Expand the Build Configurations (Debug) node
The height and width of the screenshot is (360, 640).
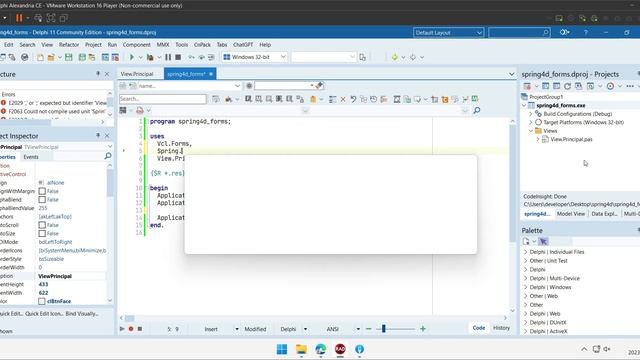531,114
